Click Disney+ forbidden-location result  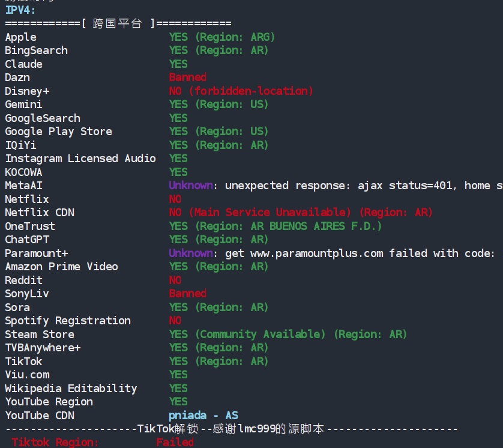point(241,91)
